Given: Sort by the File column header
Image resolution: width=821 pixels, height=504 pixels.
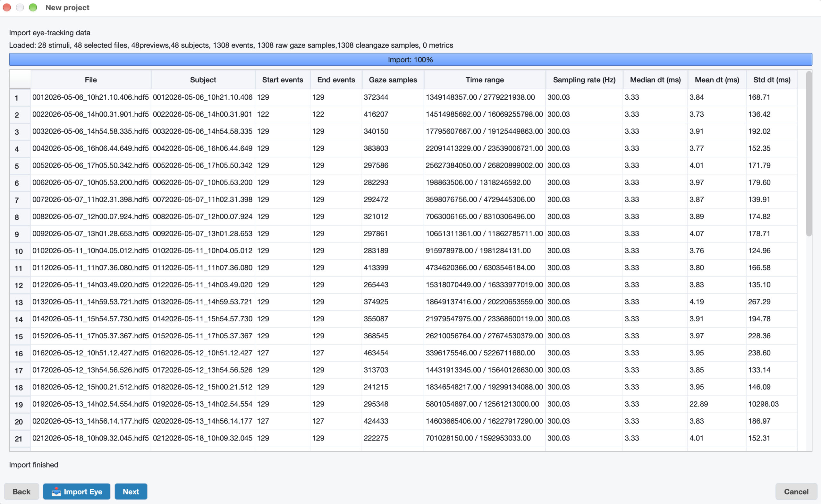Looking at the screenshot, I should pos(91,80).
